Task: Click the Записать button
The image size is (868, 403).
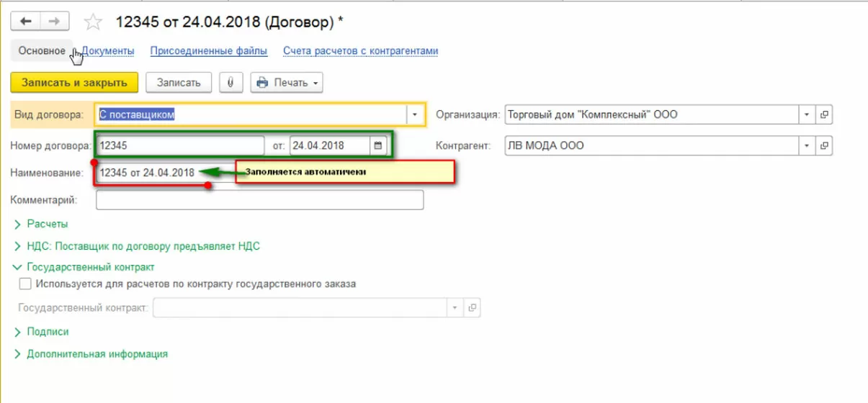Action: tap(179, 82)
